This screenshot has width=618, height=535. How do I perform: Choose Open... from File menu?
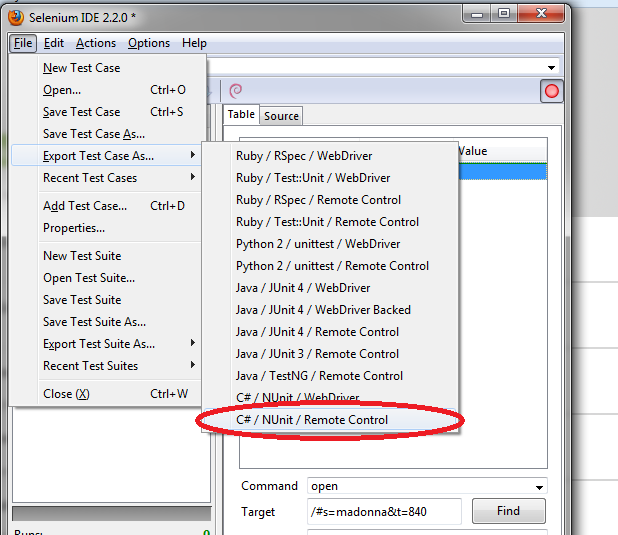coord(106,90)
